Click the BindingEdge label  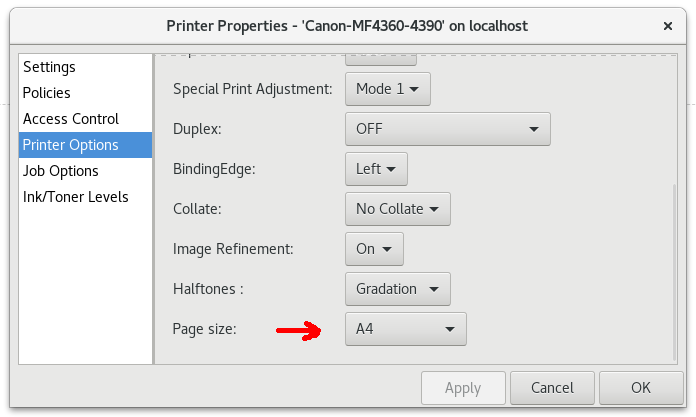click(214, 169)
